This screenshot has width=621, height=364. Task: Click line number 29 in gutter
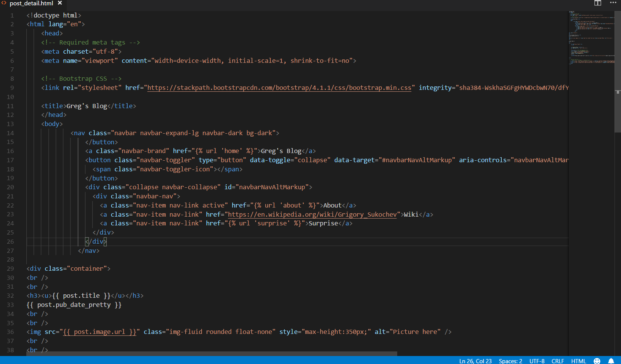pos(10,269)
